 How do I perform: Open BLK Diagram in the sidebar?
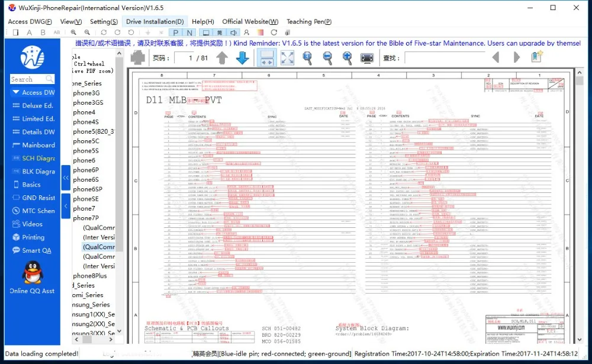click(x=33, y=172)
